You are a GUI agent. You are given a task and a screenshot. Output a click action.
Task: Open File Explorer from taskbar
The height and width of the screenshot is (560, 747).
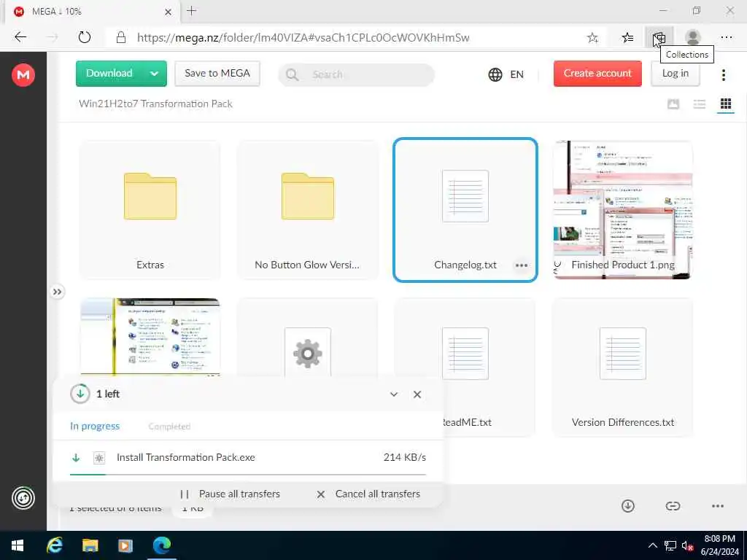(x=90, y=545)
